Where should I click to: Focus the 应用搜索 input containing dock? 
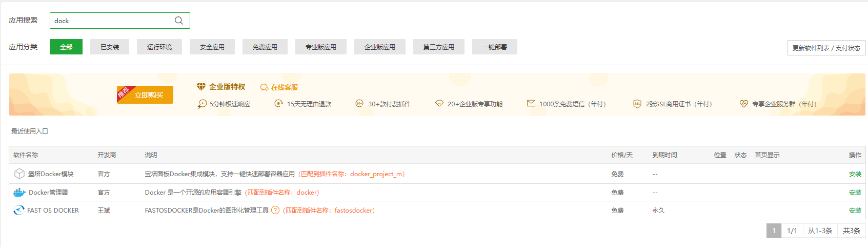(120, 21)
